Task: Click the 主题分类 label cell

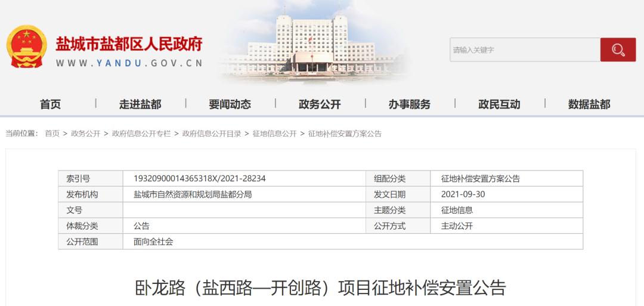Action: tap(398, 210)
